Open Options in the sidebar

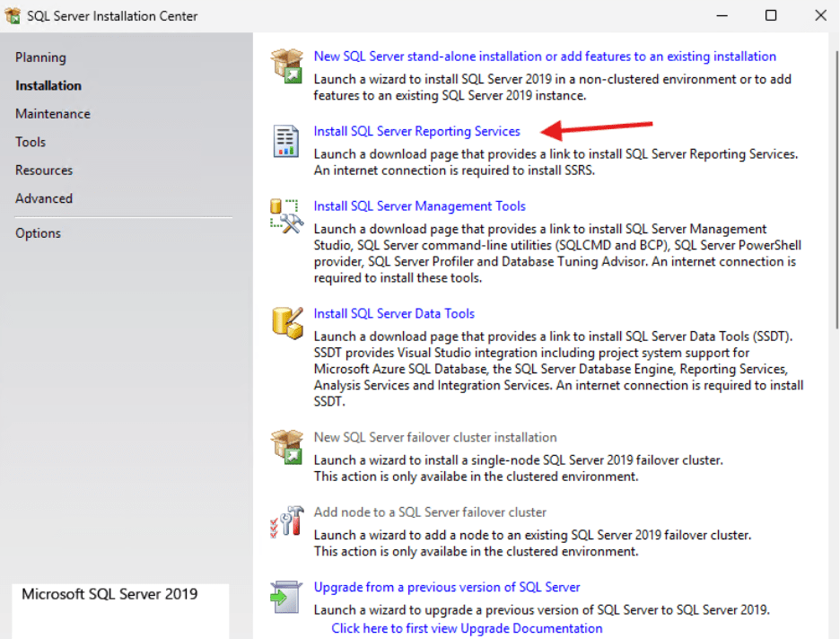pos(39,233)
